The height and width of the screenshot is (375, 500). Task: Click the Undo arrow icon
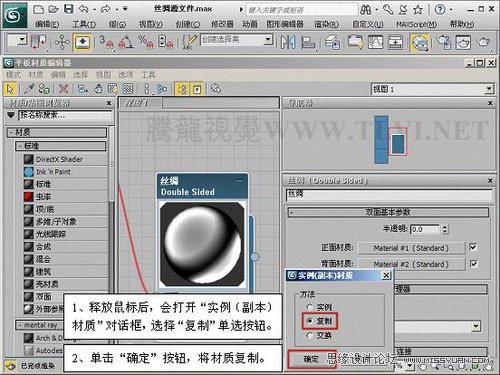tap(84, 9)
